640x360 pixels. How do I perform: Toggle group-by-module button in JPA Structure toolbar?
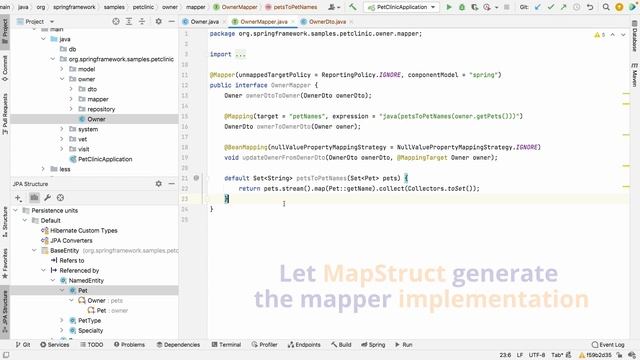point(34,198)
